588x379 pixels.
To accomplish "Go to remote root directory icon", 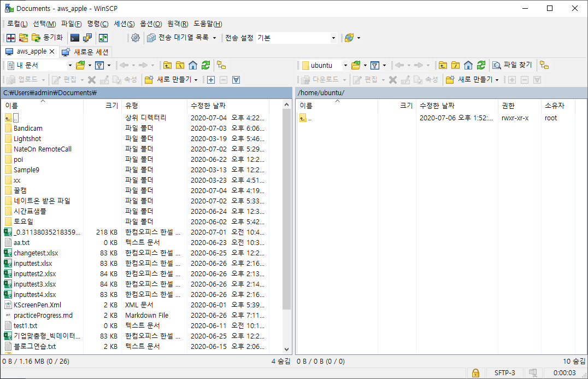I will [456, 65].
